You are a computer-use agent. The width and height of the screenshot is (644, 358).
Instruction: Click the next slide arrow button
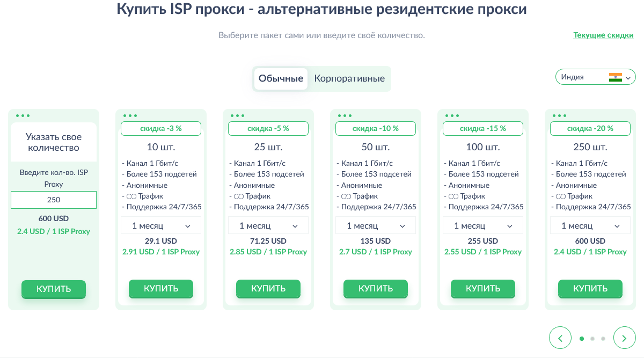(624, 338)
